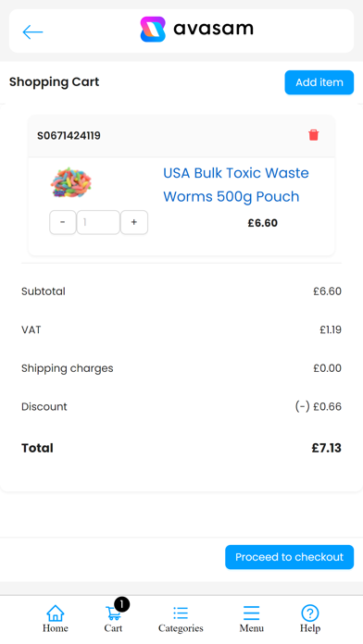The image size is (363, 644).
Task: Click Proceed to checkout
Action: (290, 557)
